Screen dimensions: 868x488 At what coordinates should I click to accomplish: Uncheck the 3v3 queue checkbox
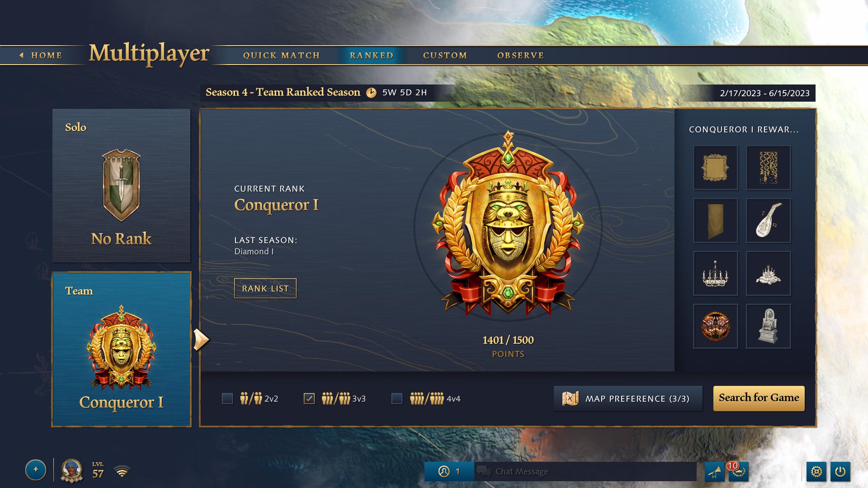pyautogui.click(x=309, y=399)
